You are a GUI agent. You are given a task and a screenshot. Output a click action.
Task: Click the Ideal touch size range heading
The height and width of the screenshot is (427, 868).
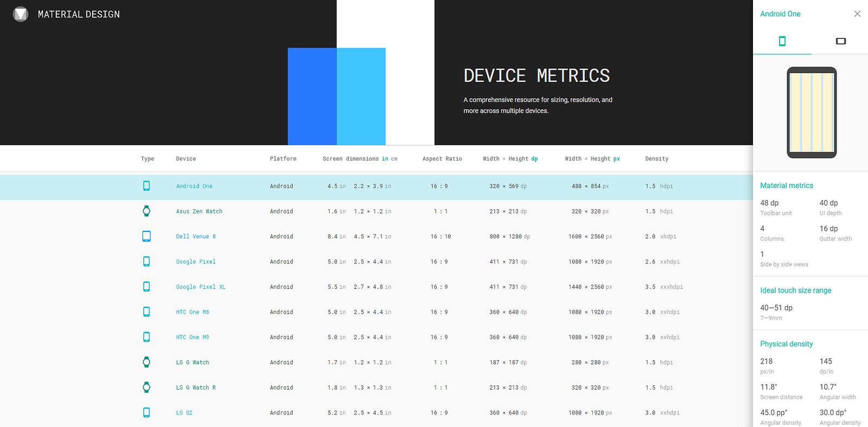pyautogui.click(x=796, y=290)
